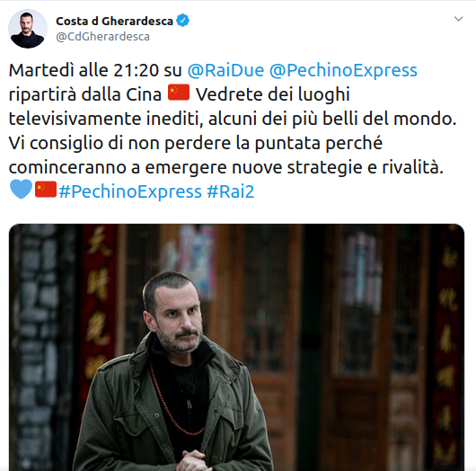Click the blue heart emoji
This screenshot has height=471, width=476.
click(x=21, y=190)
